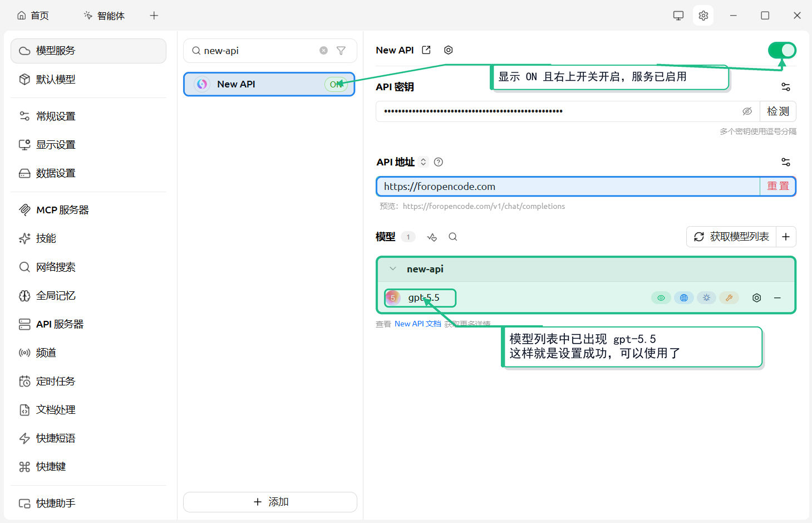Open 全局记忆 global memory settings
The height and width of the screenshot is (523, 812).
point(88,296)
